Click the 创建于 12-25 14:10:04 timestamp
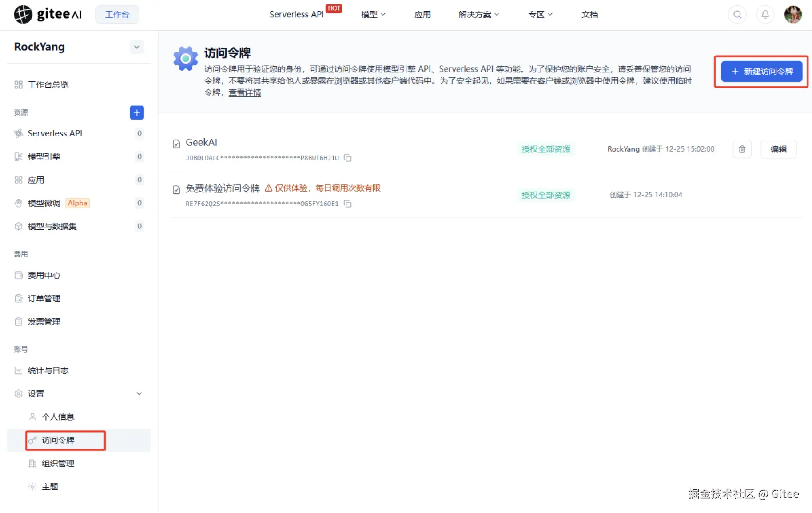This screenshot has width=812, height=513. click(x=646, y=195)
